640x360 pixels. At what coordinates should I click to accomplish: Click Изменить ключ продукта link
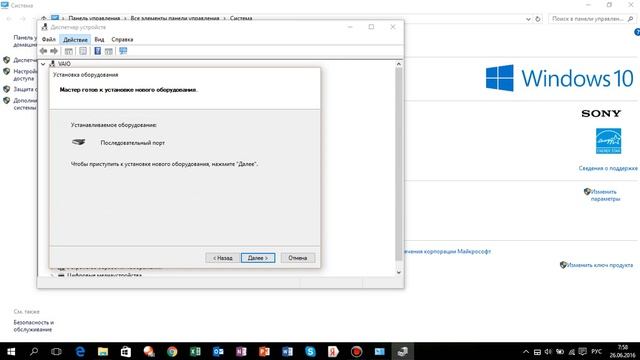600,265
